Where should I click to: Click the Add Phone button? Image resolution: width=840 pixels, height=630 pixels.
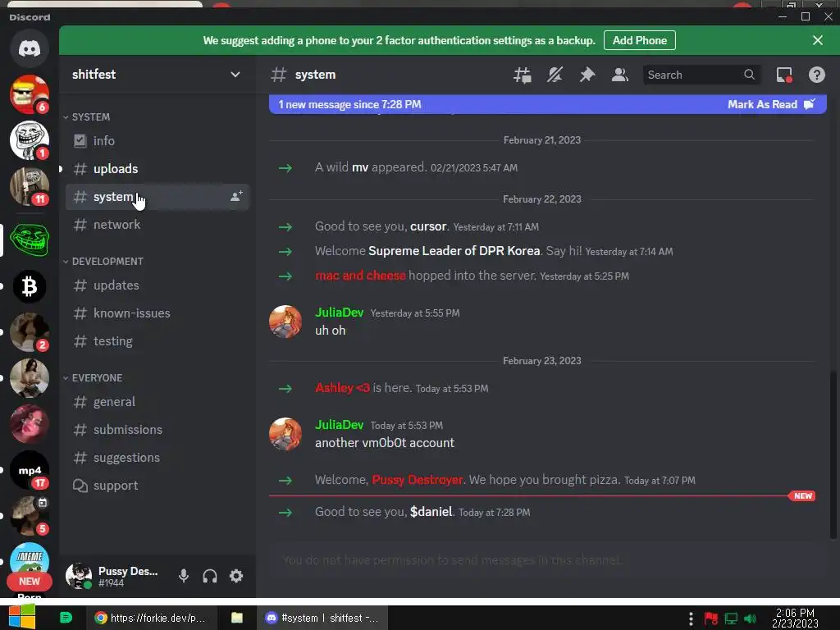(640, 40)
